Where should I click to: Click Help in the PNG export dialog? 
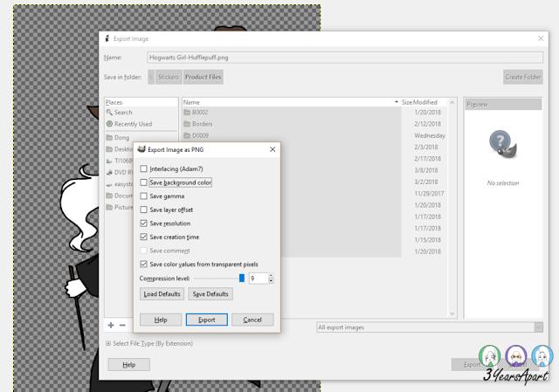[x=161, y=320]
